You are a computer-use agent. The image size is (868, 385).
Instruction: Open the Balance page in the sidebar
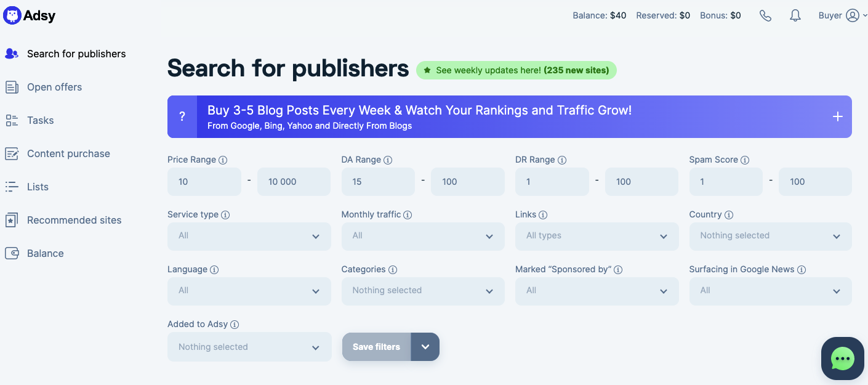(46, 253)
